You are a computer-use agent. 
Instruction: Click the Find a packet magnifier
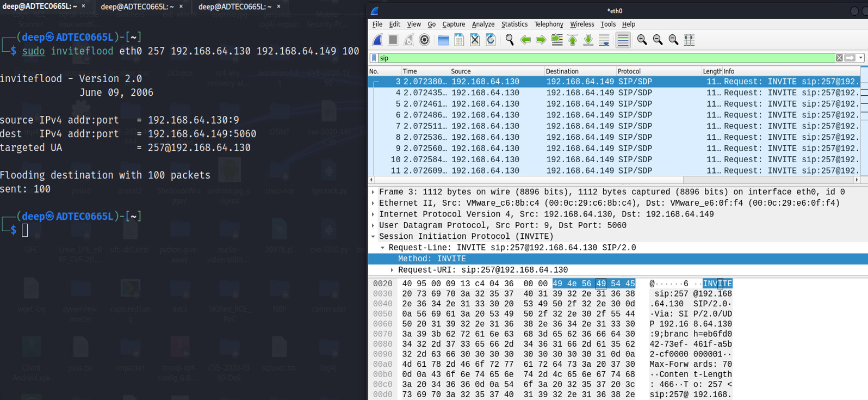[510, 40]
